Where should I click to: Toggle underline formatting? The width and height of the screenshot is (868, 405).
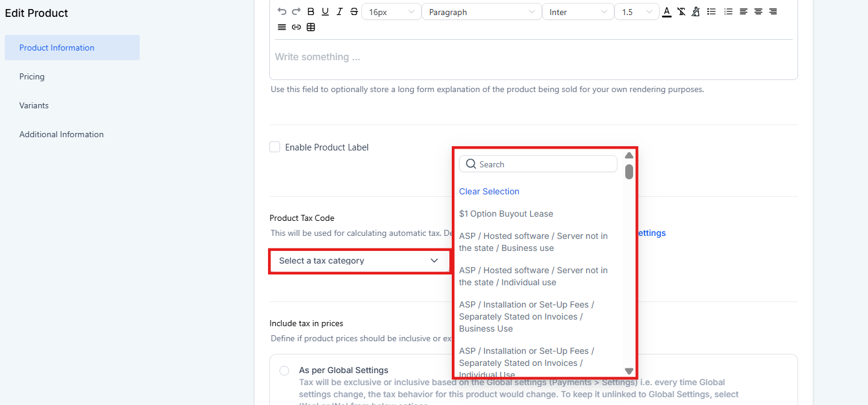(325, 11)
